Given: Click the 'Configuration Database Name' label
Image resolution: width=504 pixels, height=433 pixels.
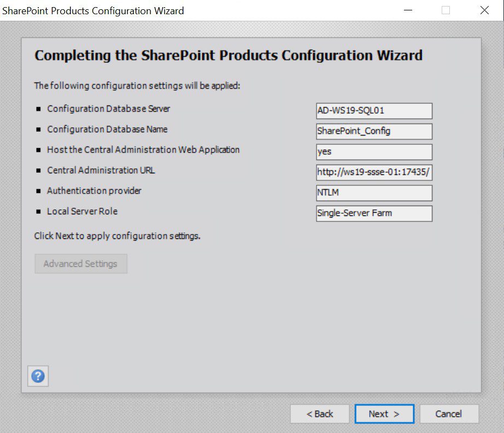Looking at the screenshot, I should point(107,129).
